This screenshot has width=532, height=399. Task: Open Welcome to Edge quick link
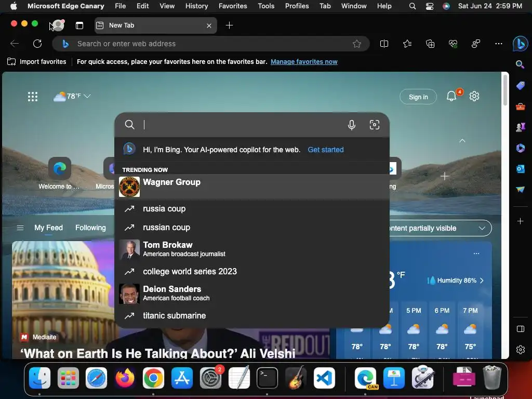59,173
